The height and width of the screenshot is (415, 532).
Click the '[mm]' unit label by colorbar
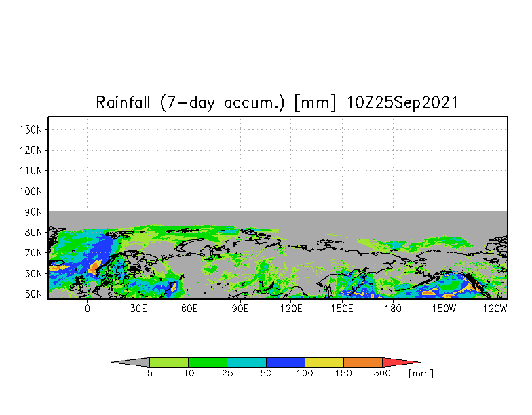coord(421,373)
